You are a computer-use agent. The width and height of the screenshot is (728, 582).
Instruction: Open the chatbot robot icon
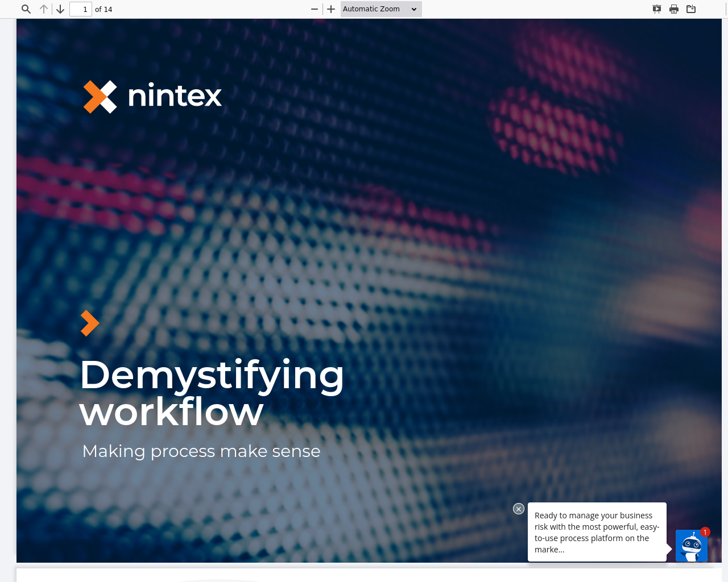(x=692, y=546)
